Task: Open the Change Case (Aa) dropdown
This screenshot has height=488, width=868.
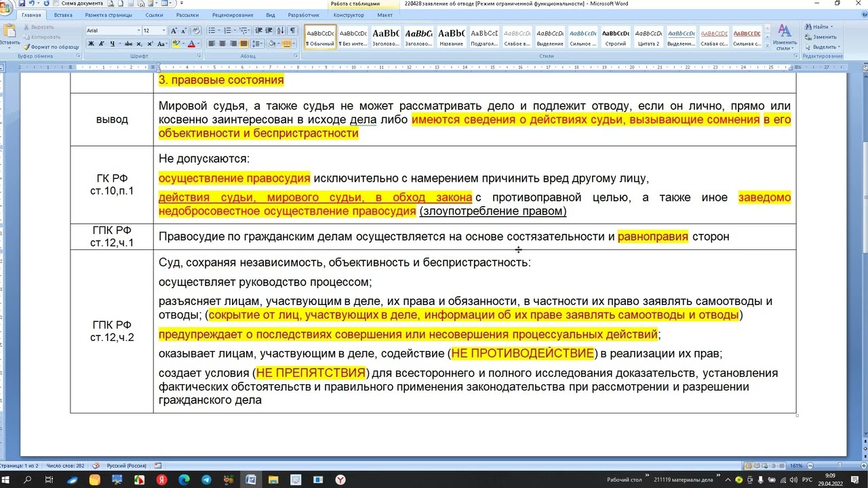Action: pos(161,43)
